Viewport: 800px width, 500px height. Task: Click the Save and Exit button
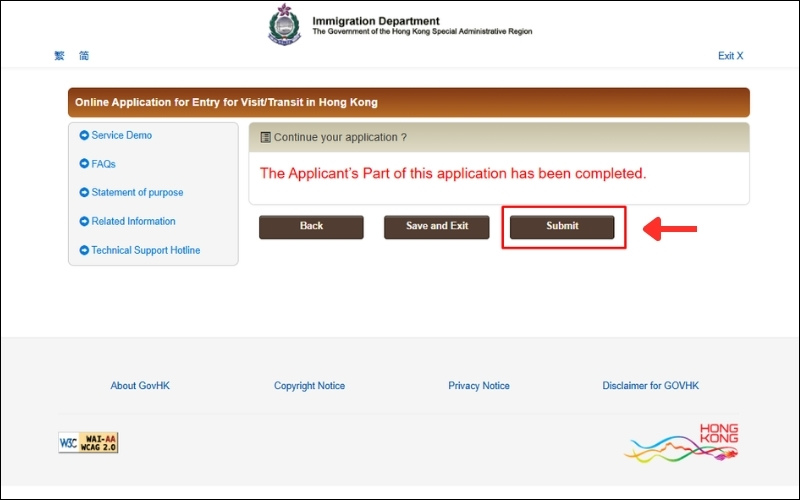437,227
